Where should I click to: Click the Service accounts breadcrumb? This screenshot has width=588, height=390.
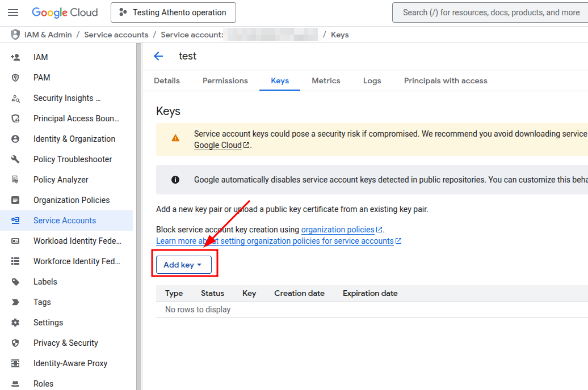116,35
